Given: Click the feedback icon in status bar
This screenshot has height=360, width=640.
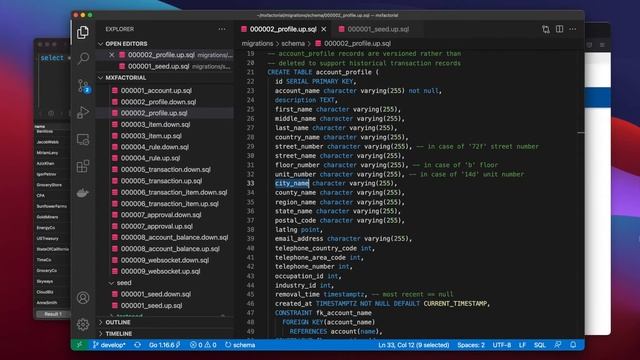Looking at the screenshot, I should (558, 345).
